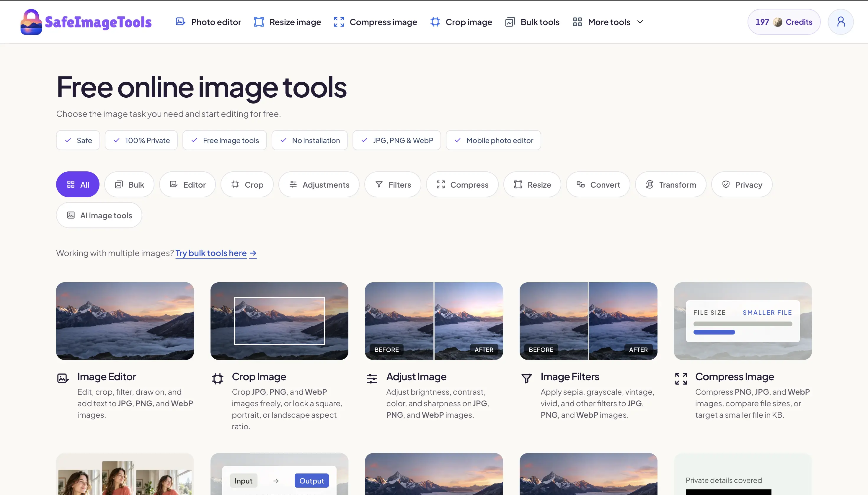Click the Adjust Image sliders icon
Viewport: 868px width, 495px height.
372,378
